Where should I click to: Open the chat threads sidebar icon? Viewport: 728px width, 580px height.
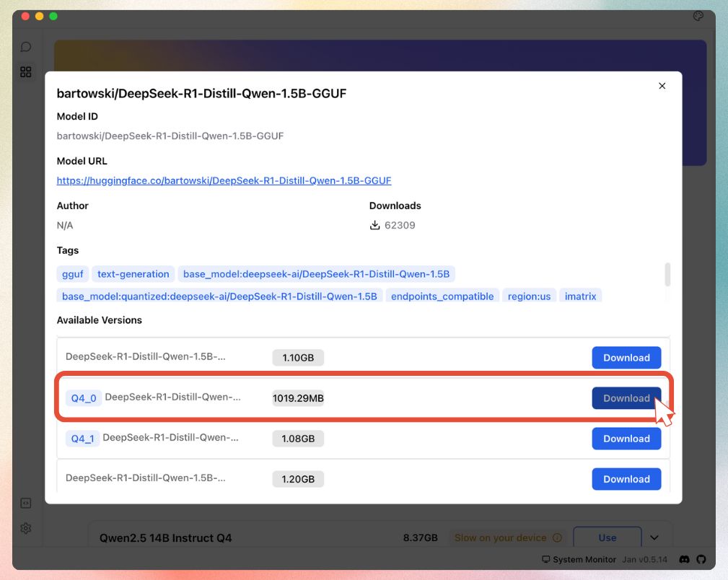[x=26, y=47]
